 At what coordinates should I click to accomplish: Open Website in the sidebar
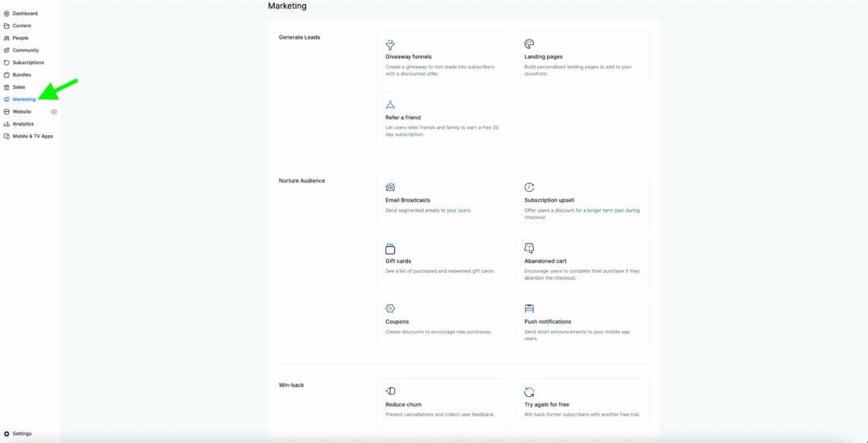coord(21,111)
